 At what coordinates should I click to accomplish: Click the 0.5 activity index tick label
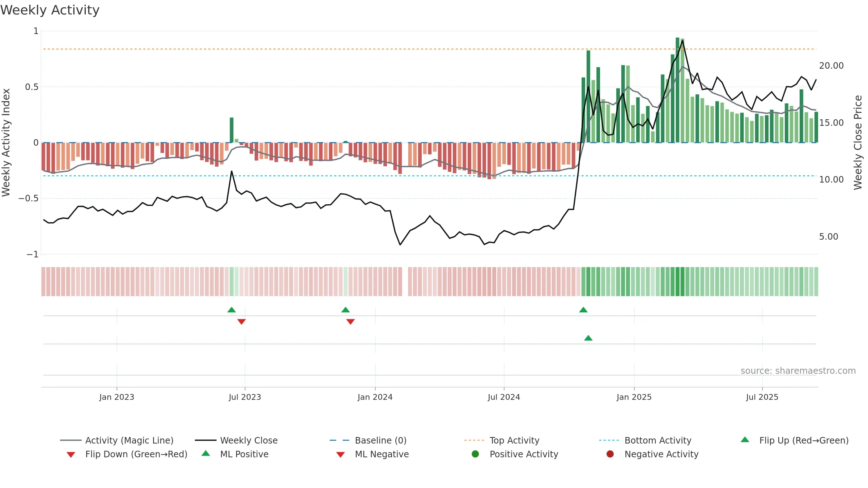31,87
